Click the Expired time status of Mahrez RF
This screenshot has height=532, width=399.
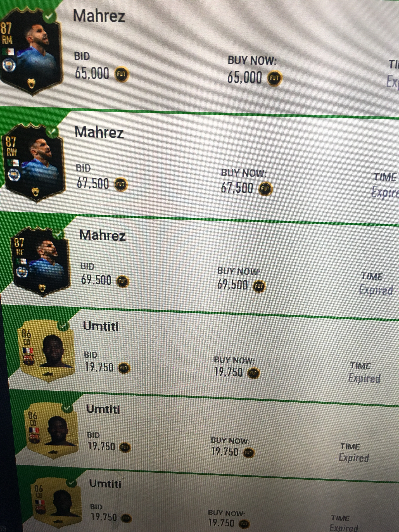pyautogui.click(x=376, y=290)
